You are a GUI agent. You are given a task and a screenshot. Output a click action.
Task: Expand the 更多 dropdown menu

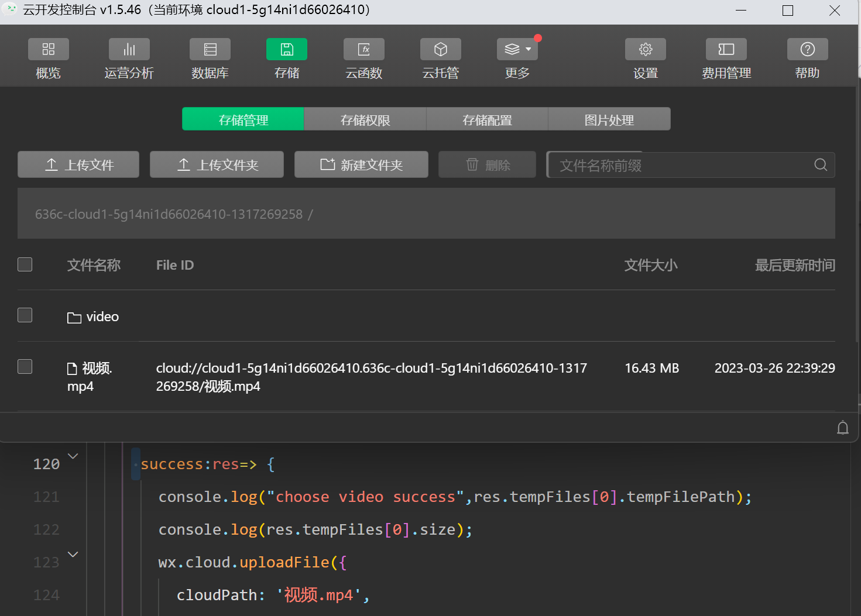tap(517, 50)
